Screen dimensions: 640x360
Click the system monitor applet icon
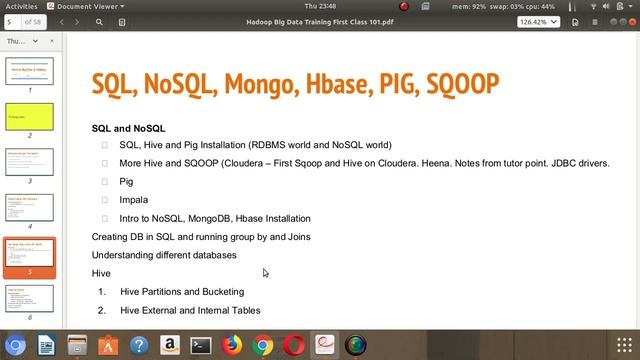pyautogui.click(x=425, y=6)
